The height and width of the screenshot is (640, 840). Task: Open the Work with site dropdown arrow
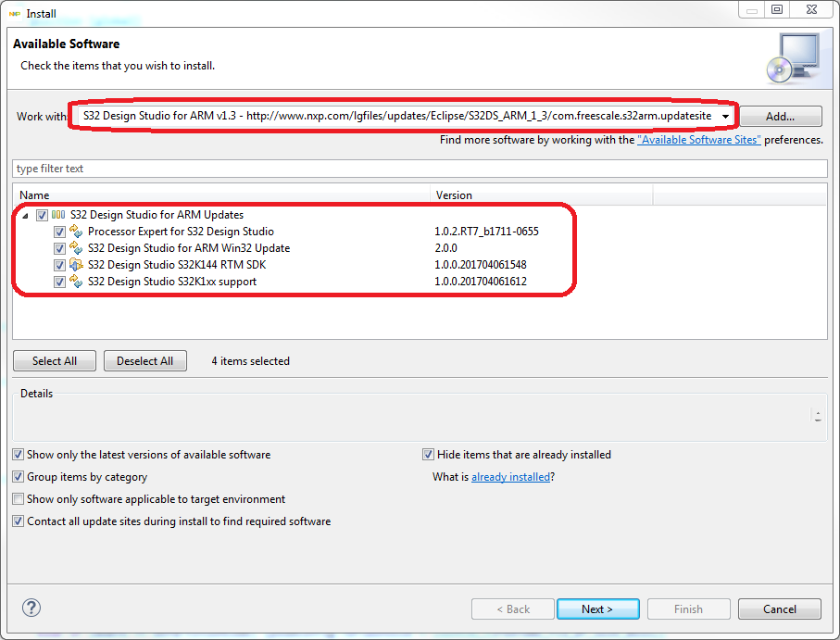[x=725, y=116]
